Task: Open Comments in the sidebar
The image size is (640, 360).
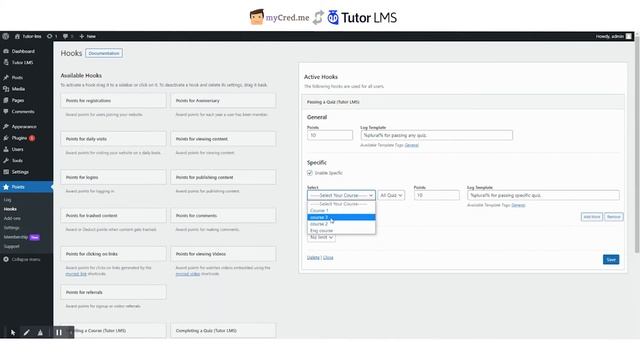Action: tap(23, 111)
